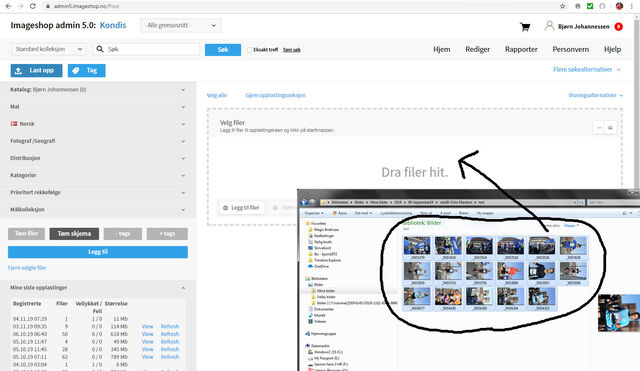
Task: Select the orange-shirt group photo thumbnail in Explorer
Action: (x=448, y=297)
